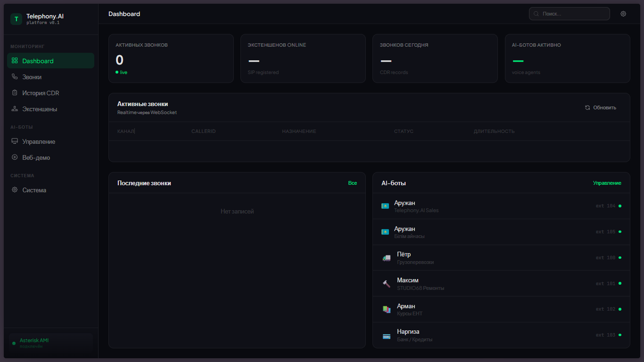This screenshot has height=362, width=644.
Task: Click the gear icon beside Система
Action: pyautogui.click(x=15, y=190)
